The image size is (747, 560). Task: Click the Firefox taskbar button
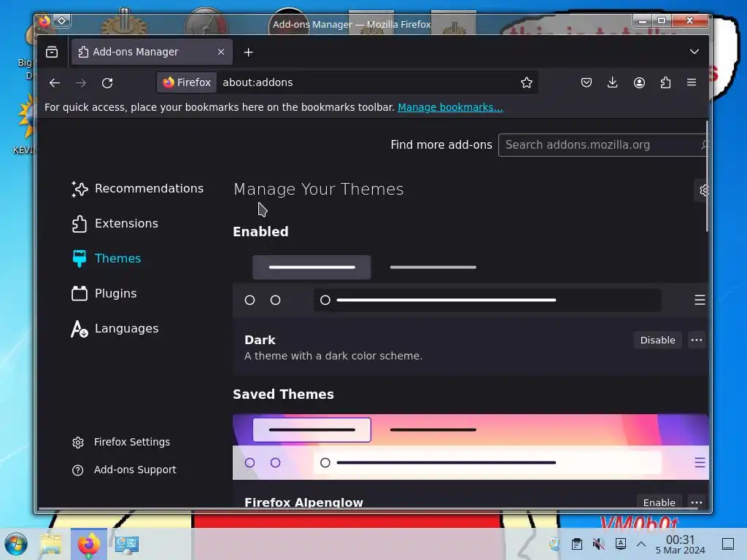[x=88, y=544]
